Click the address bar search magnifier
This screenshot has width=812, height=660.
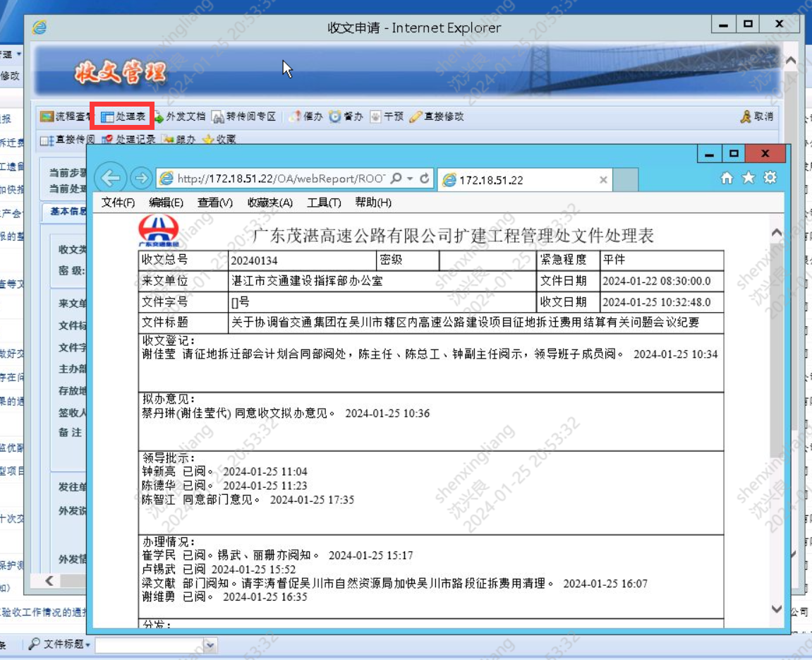point(396,178)
